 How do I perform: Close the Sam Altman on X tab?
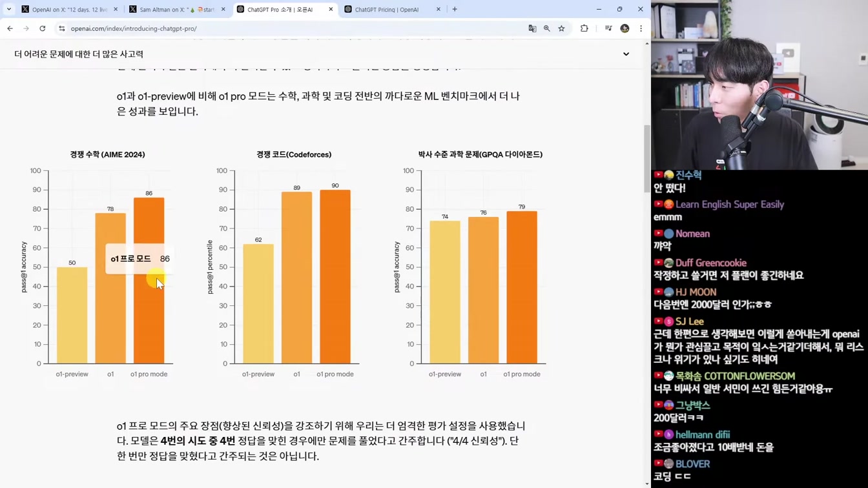(223, 9)
